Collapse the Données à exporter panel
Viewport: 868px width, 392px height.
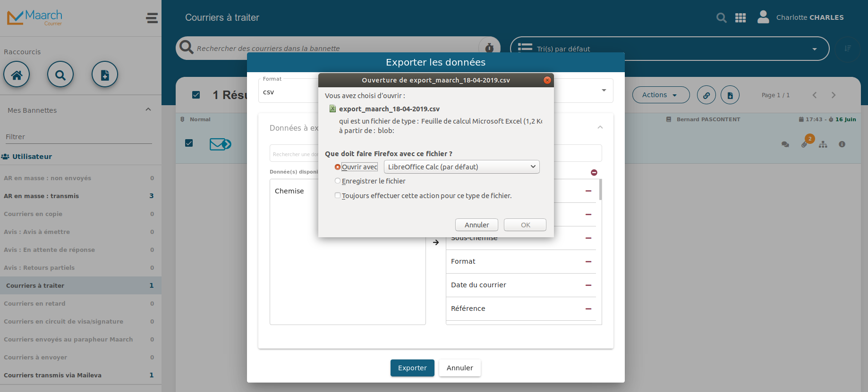coord(600,127)
